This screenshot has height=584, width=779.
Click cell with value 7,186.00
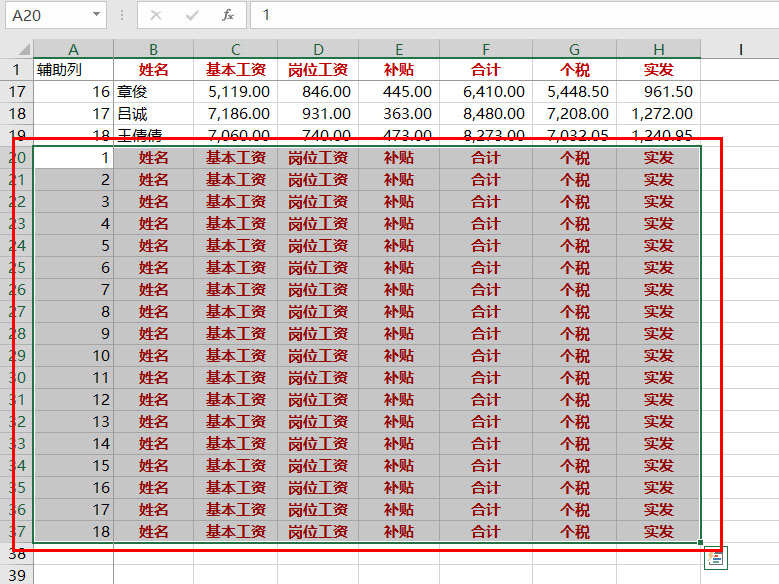click(235, 113)
